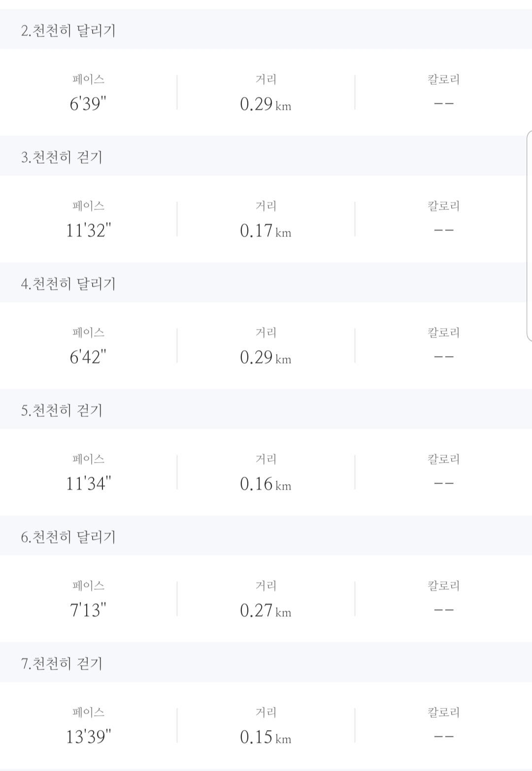Tap the 칼로리 label in segment 2
532x771 pixels.
[443, 79]
